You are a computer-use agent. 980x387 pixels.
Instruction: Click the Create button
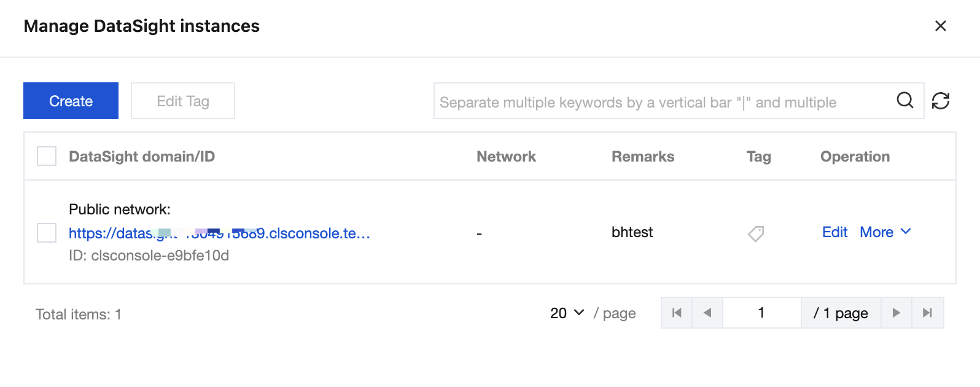pyautogui.click(x=71, y=101)
